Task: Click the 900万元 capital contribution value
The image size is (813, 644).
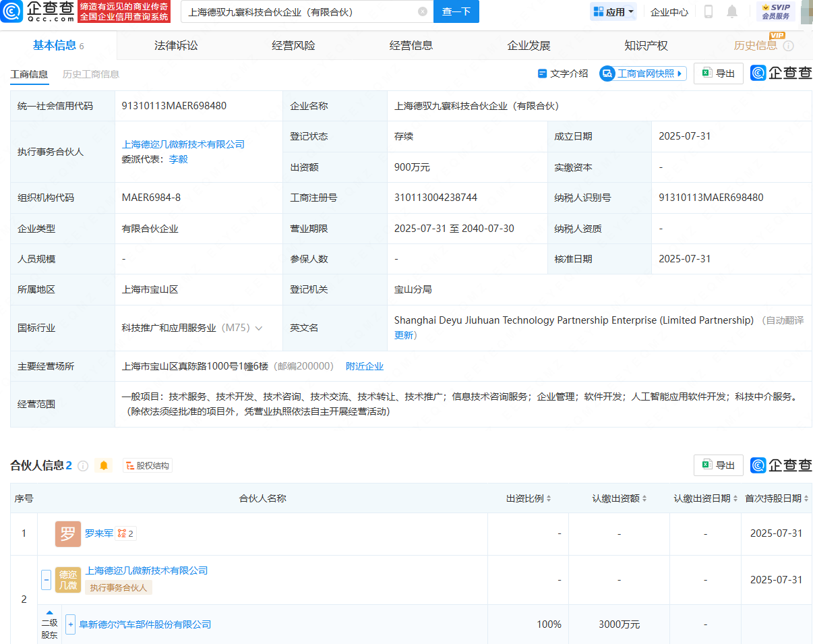Action: click(x=412, y=167)
